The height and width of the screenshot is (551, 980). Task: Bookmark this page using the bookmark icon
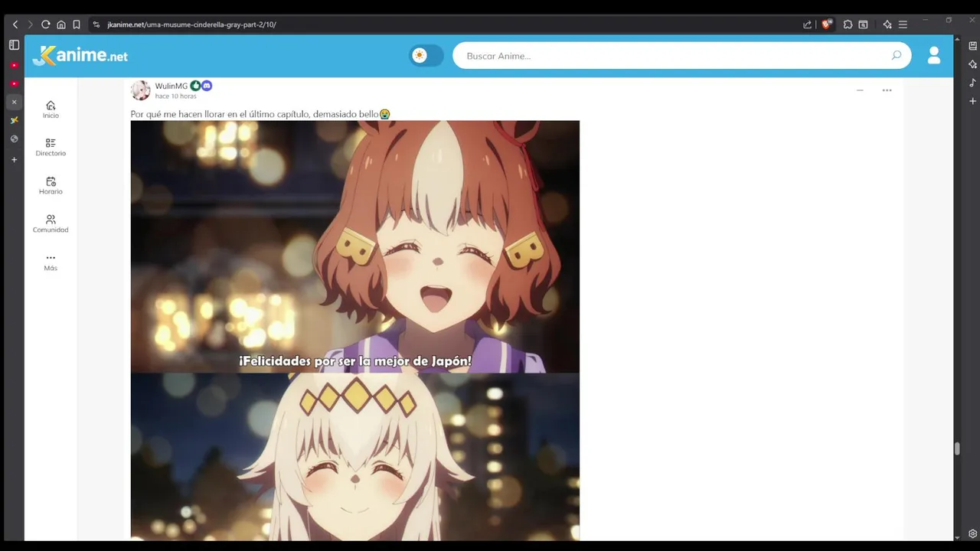pos(77,24)
